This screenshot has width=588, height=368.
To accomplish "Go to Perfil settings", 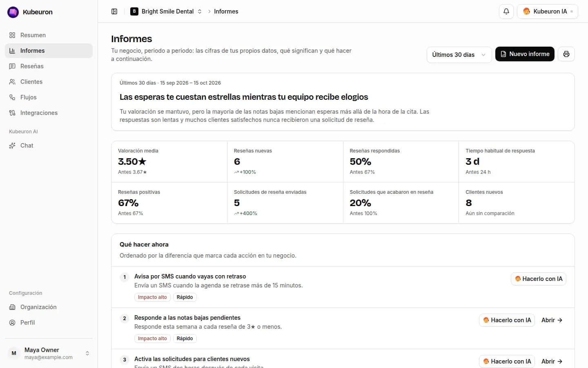I will pyautogui.click(x=49, y=323).
